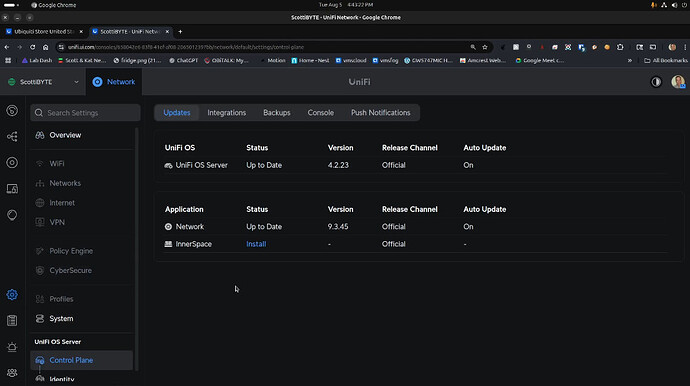This screenshot has height=386, width=690.
Task: Switch to the Integrations tab
Action: 227,113
